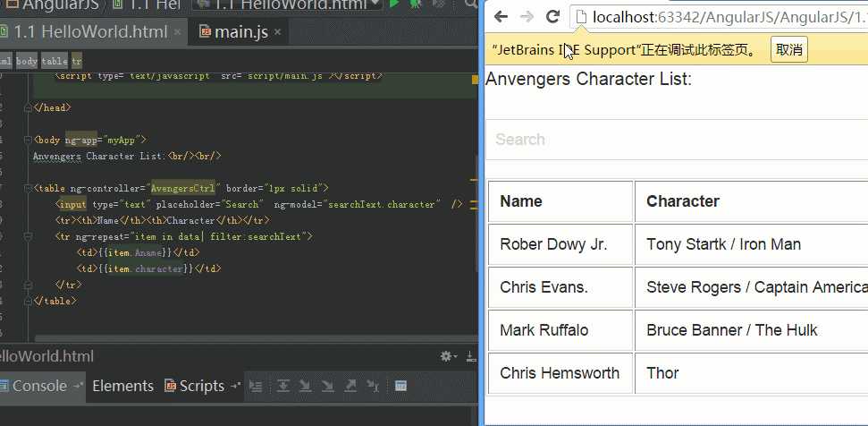Collapse the tr ng-repeat fold marker
Screen dimensions: 868x426
coord(28,236)
